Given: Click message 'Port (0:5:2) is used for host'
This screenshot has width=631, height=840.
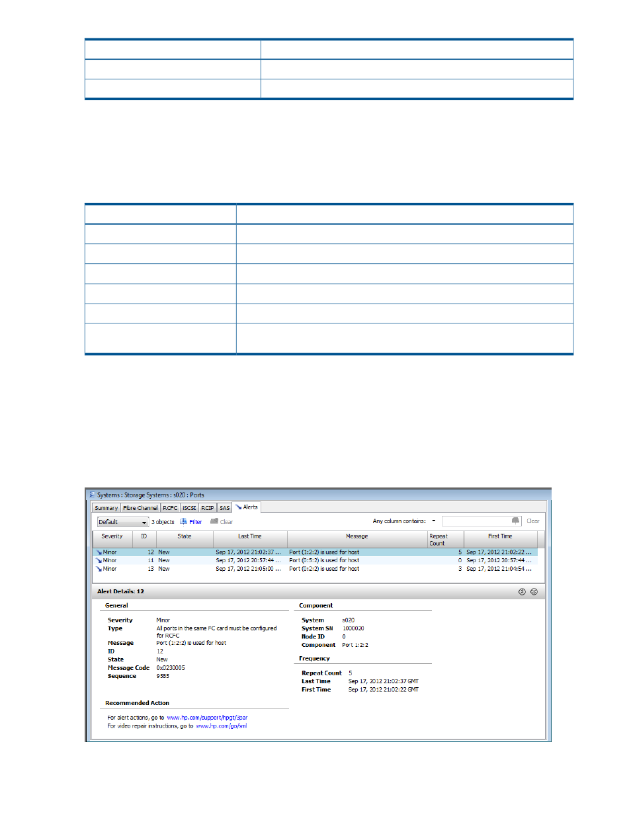Looking at the screenshot, I should click(x=324, y=560).
